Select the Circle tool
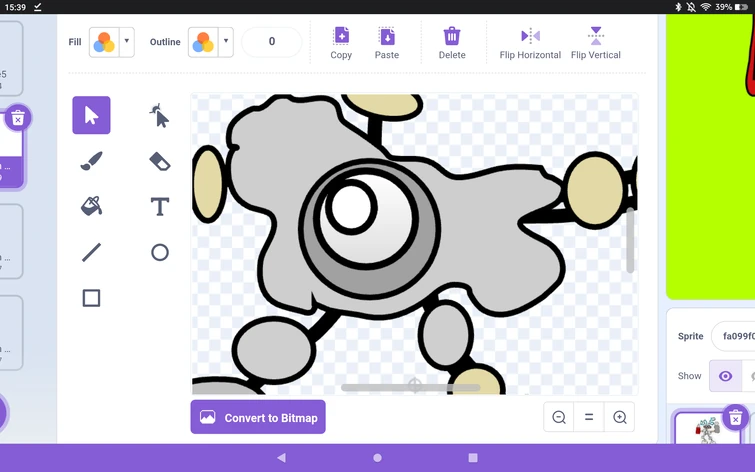Screen dimensions: 755x472 (160, 252)
